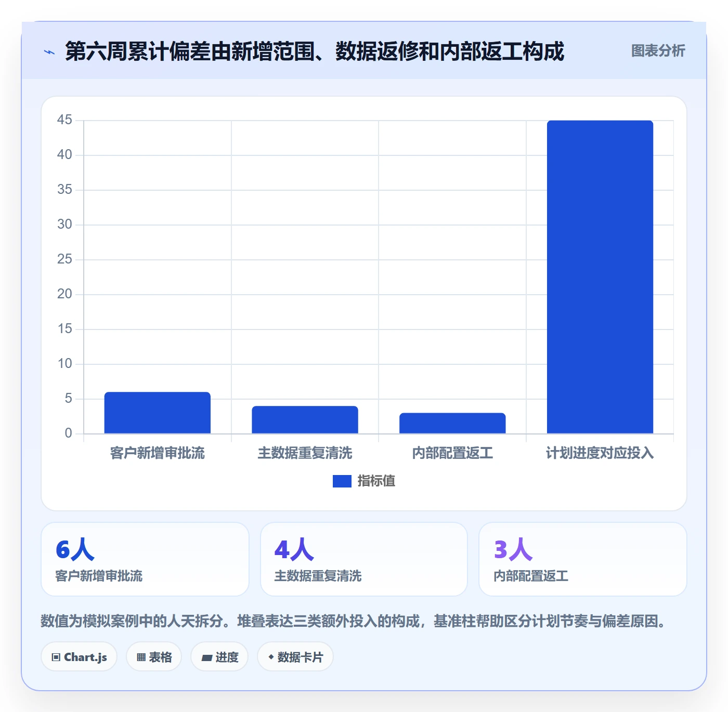Click the 图表分析 label

click(x=658, y=51)
